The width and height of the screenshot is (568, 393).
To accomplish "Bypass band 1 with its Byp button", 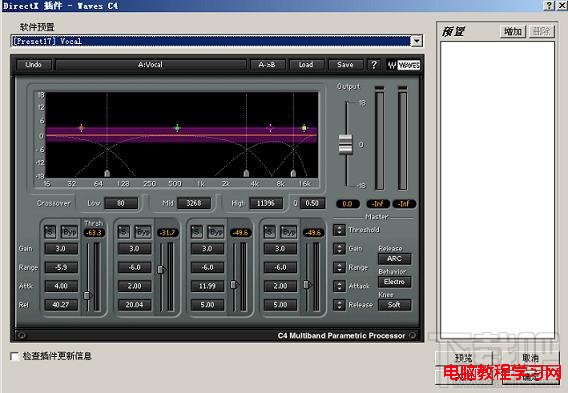I will 69,232.
